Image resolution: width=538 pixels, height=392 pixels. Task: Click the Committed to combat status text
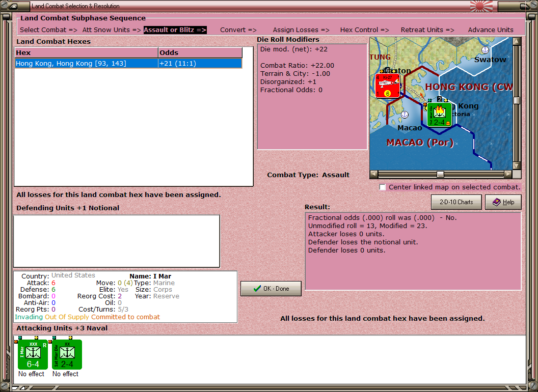click(125, 317)
